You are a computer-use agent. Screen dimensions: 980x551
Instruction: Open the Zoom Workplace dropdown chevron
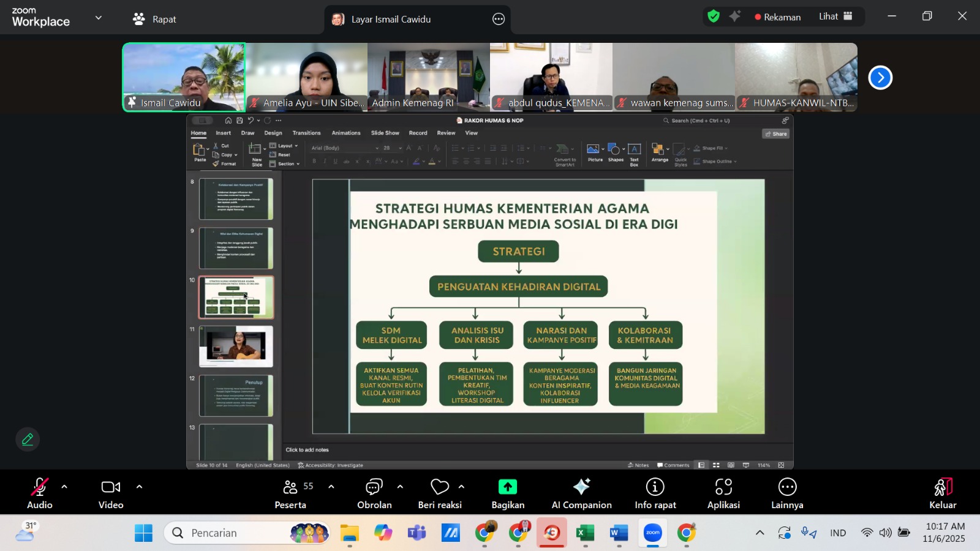pos(99,18)
